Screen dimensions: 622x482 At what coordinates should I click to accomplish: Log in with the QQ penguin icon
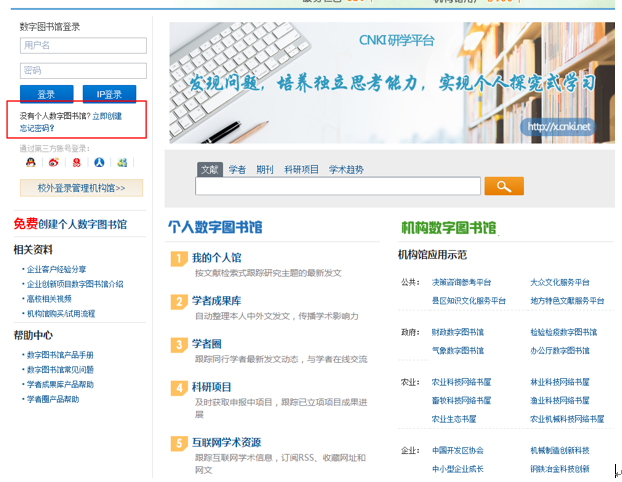pos(31,162)
